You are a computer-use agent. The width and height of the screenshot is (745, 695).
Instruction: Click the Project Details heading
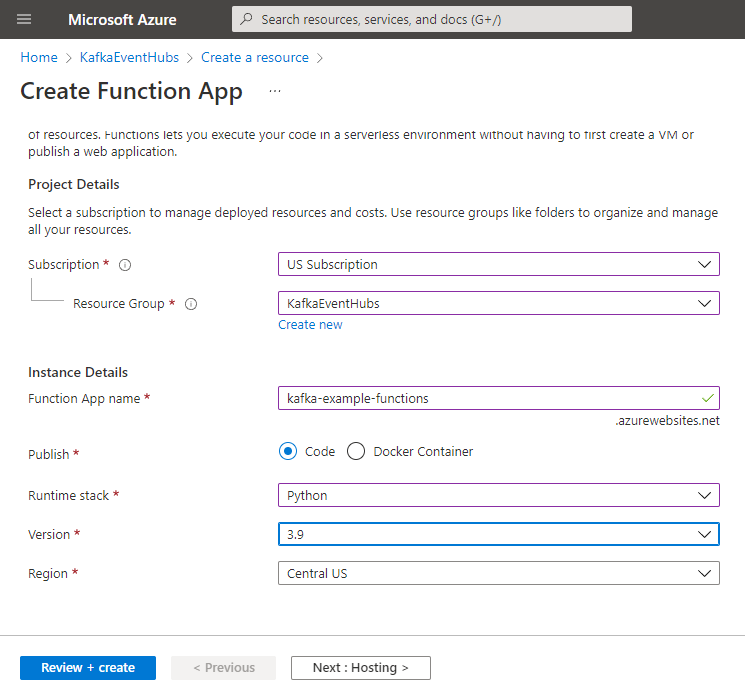coord(74,184)
